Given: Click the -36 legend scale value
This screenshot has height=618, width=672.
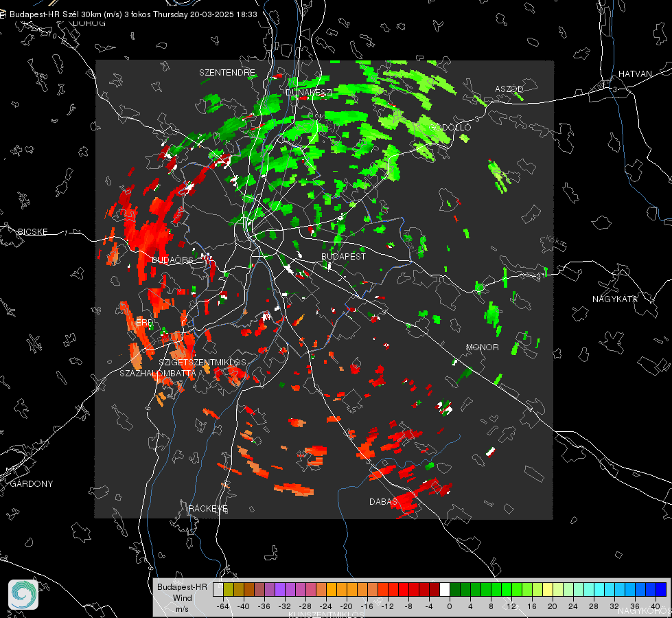Looking at the screenshot, I should (x=264, y=606).
